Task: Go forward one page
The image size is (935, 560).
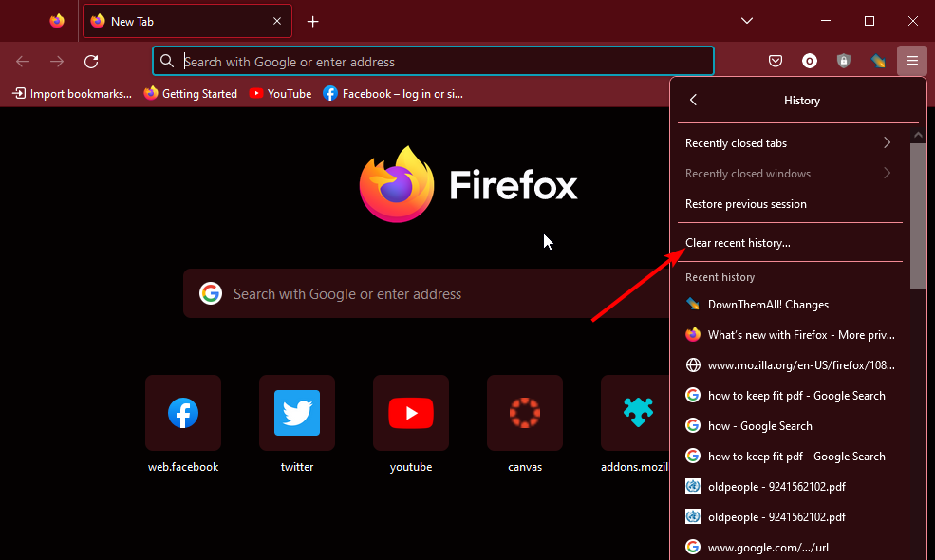Action: [57, 62]
